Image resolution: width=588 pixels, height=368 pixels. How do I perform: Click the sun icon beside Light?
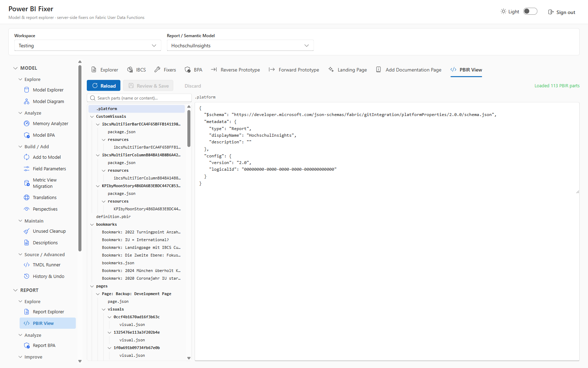click(503, 11)
